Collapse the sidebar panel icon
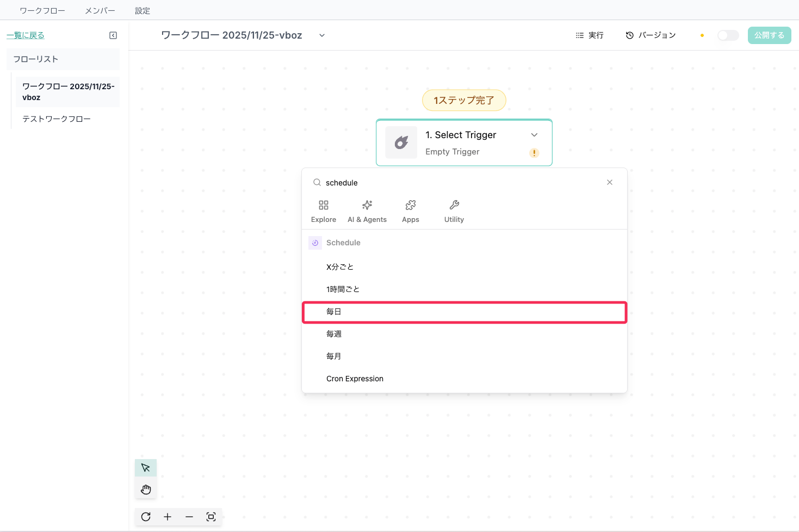799x532 pixels. [x=113, y=35]
